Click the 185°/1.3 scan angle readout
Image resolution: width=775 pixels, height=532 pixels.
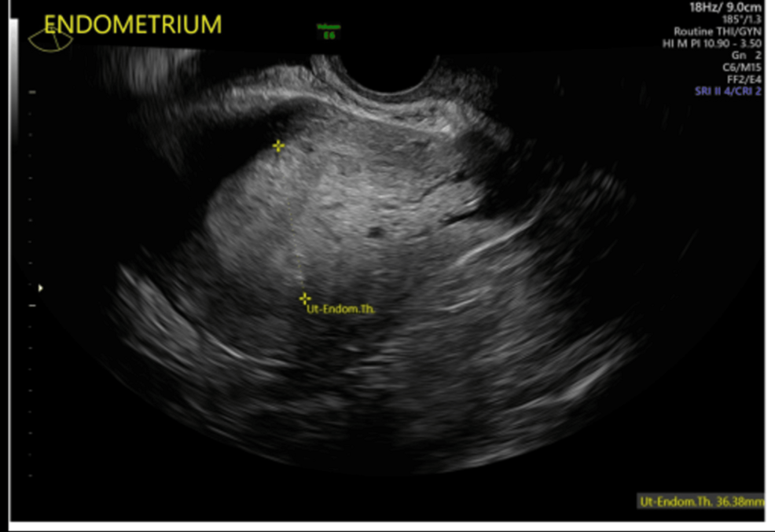coord(744,19)
